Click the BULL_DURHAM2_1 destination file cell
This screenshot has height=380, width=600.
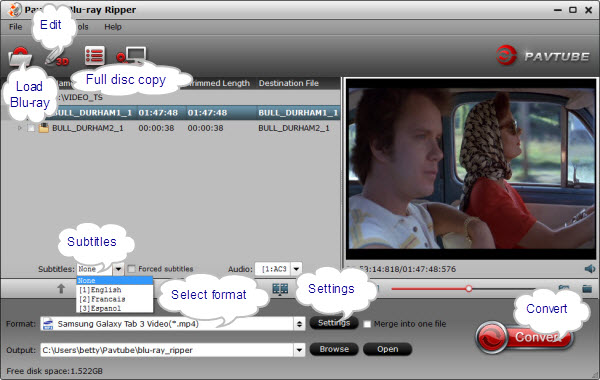coord(293,128)
